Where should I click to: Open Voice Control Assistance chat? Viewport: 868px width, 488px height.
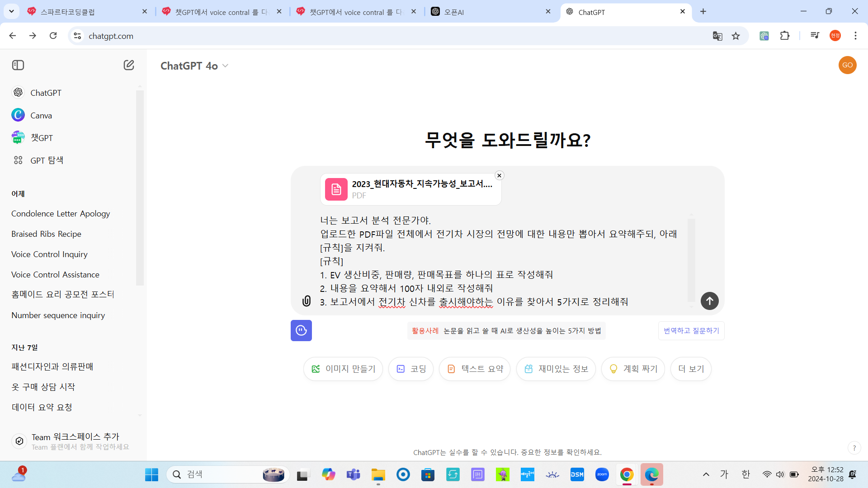(55, 275)
